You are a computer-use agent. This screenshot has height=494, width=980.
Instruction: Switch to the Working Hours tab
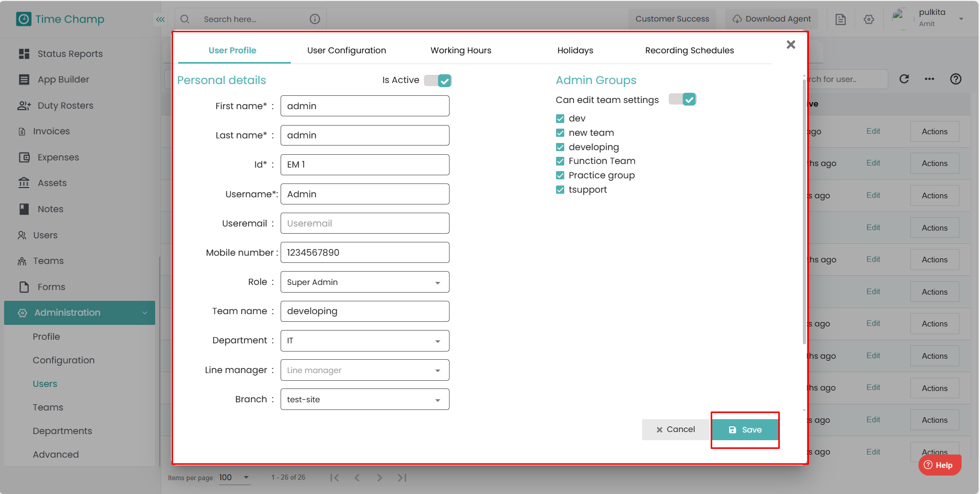pyautogui.click(x=461, y=50)
